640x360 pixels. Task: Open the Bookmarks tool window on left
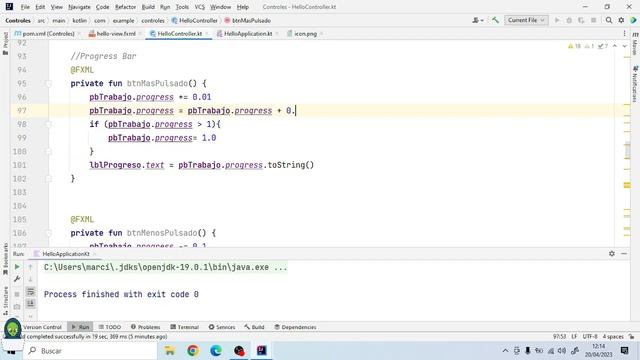tap(5, 260)
